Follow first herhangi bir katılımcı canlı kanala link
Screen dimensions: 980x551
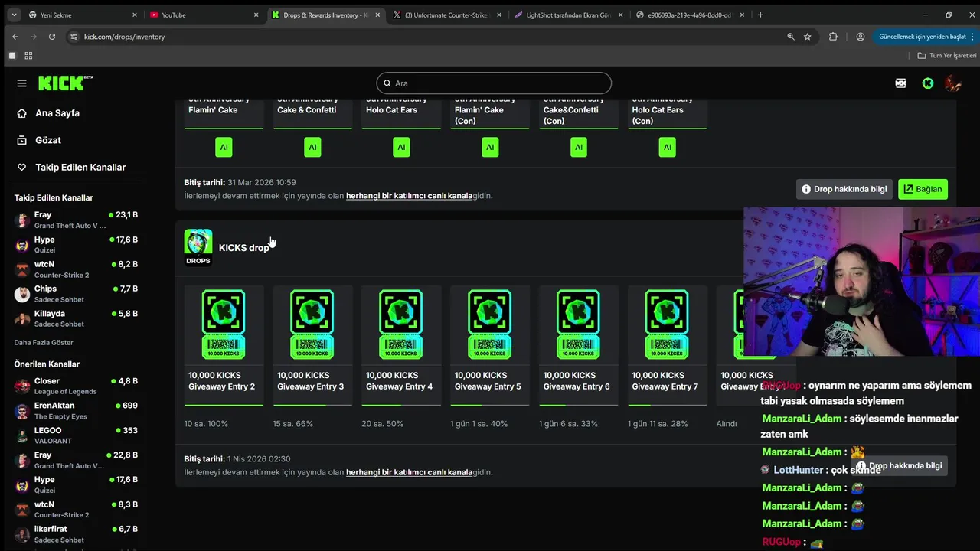409,196
